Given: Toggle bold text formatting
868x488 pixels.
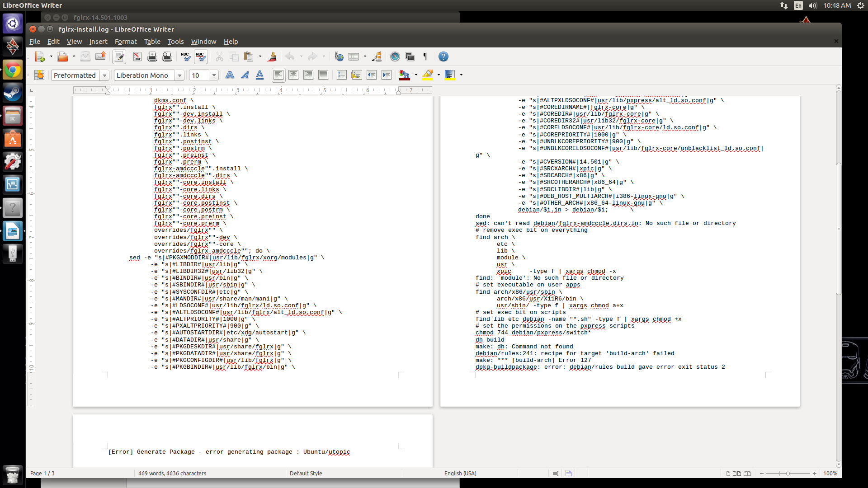Looking at the screenshot, I should point(230,75).
